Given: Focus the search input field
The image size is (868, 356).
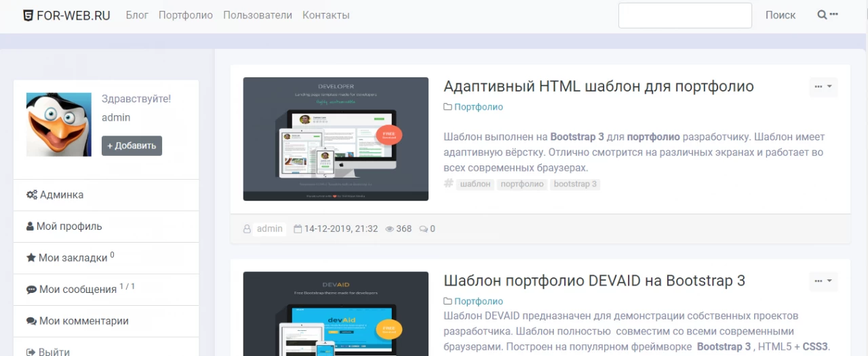Looking at the screenshot, I should (685, 15).
